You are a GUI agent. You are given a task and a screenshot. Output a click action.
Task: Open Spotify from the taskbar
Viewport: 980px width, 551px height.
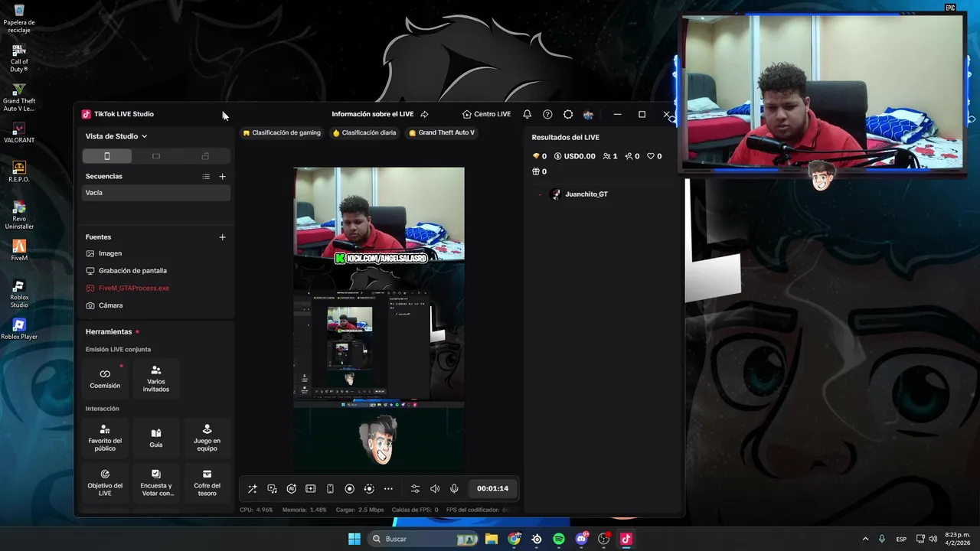[x=559, y=539]
